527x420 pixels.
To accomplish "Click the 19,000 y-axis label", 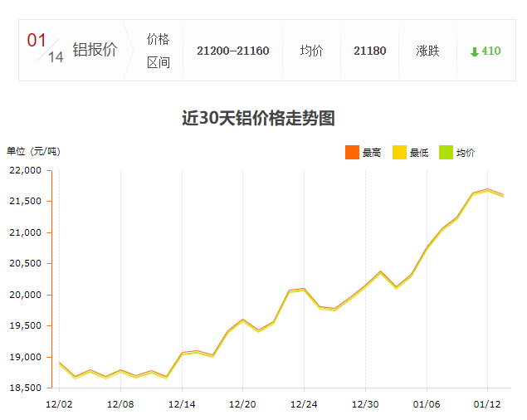I will coord(25,357).
